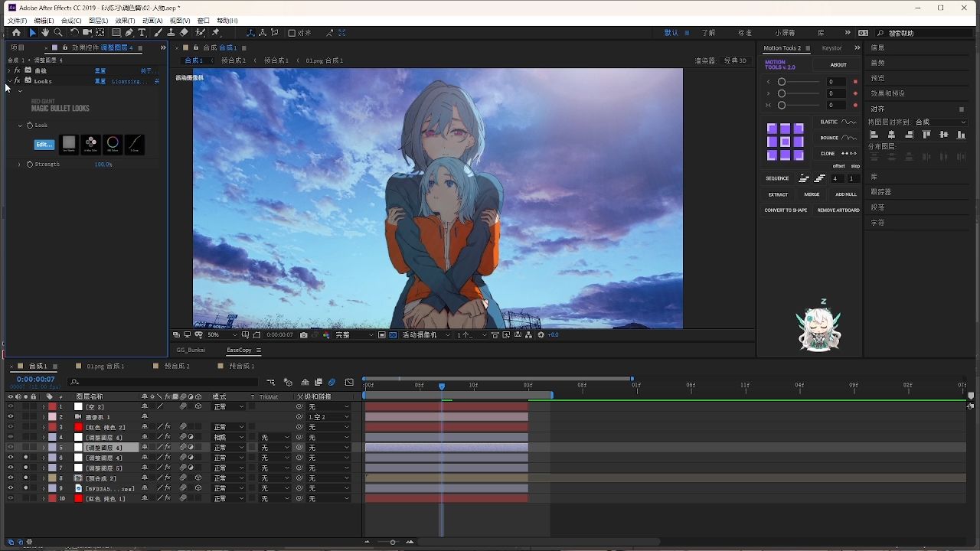Click the search help magnifier icon
The height and width of the screenshot is (551, 980).
(x=880, y=33)
